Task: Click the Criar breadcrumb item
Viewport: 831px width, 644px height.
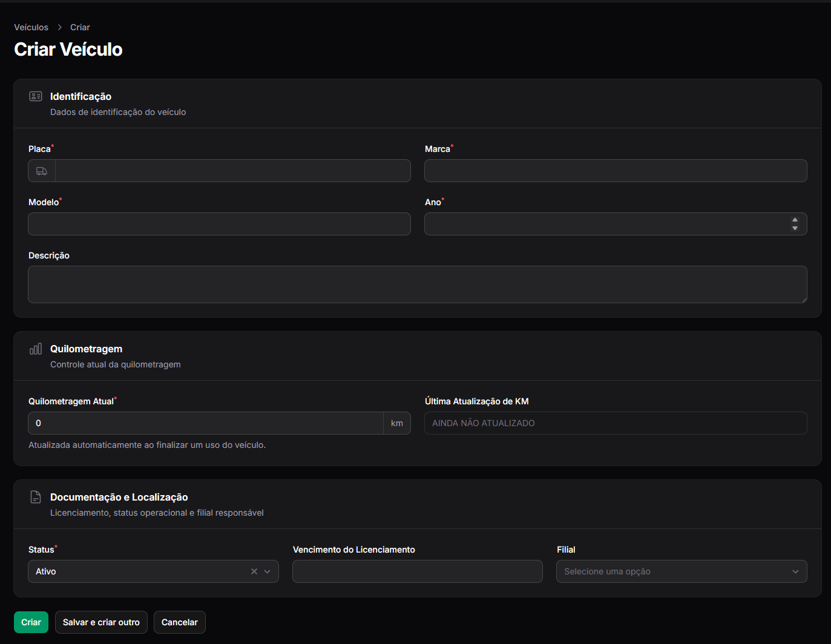Action: [80, 27]
